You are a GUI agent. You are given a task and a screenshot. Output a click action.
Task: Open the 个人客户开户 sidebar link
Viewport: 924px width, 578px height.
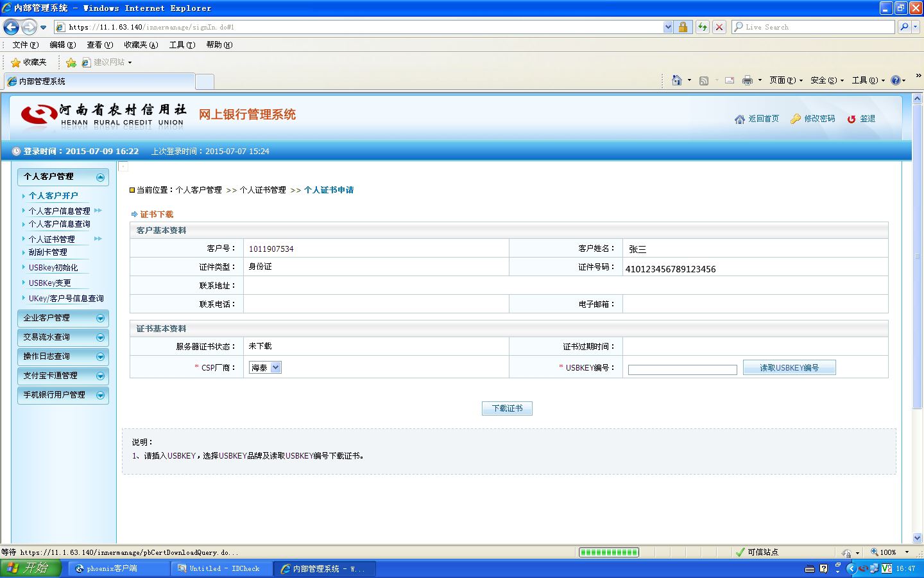click(x=53, y=195)
